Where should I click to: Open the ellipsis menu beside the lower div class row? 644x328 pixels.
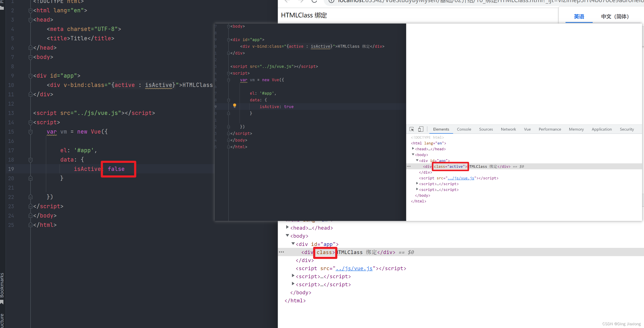[281, 252]
